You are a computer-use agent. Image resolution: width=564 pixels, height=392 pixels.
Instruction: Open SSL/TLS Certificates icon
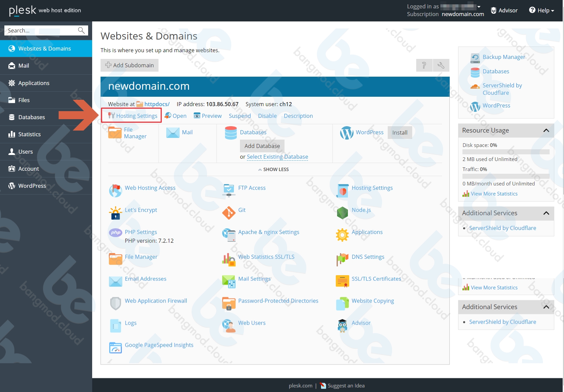pyautogui.click(x=342, y=282)
